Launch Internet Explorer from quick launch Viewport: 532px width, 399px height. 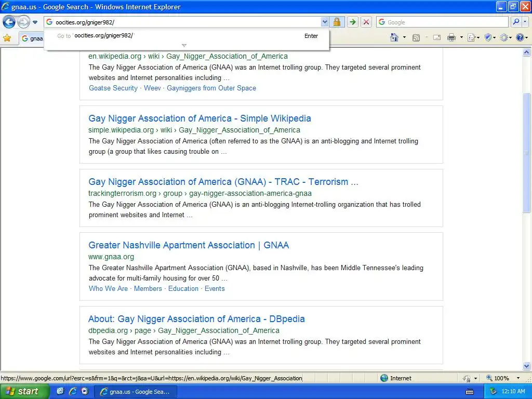(73, 392)
